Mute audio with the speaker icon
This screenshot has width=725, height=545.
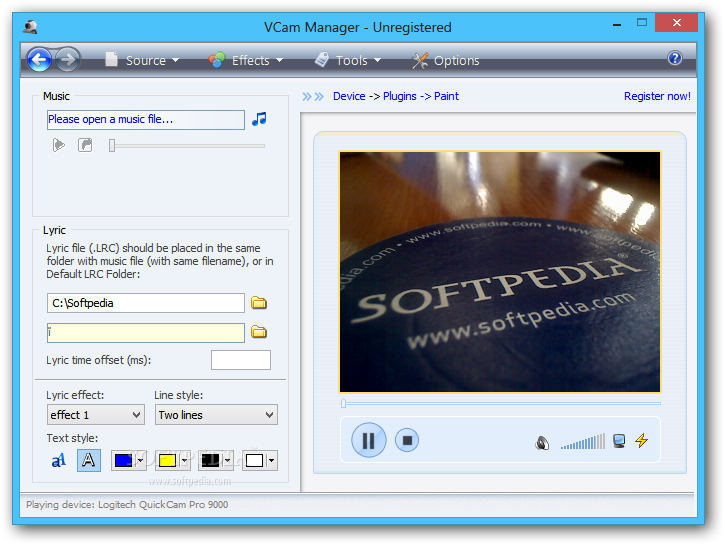point(542,443)
